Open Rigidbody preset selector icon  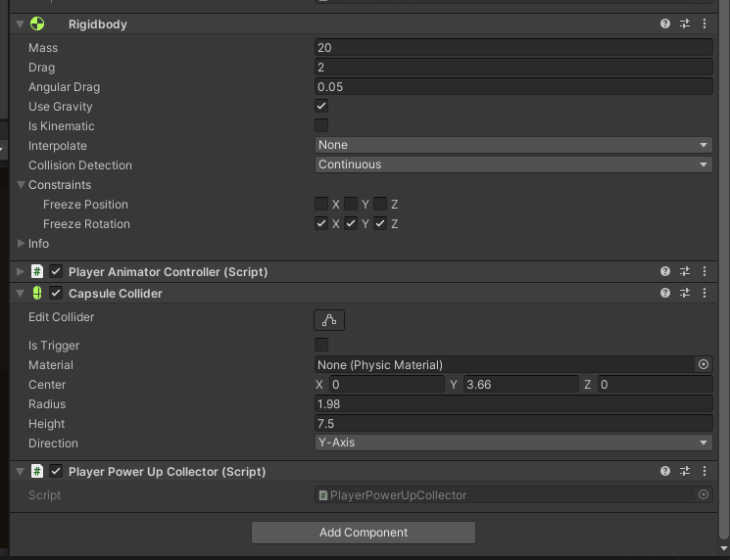point(685,23)
